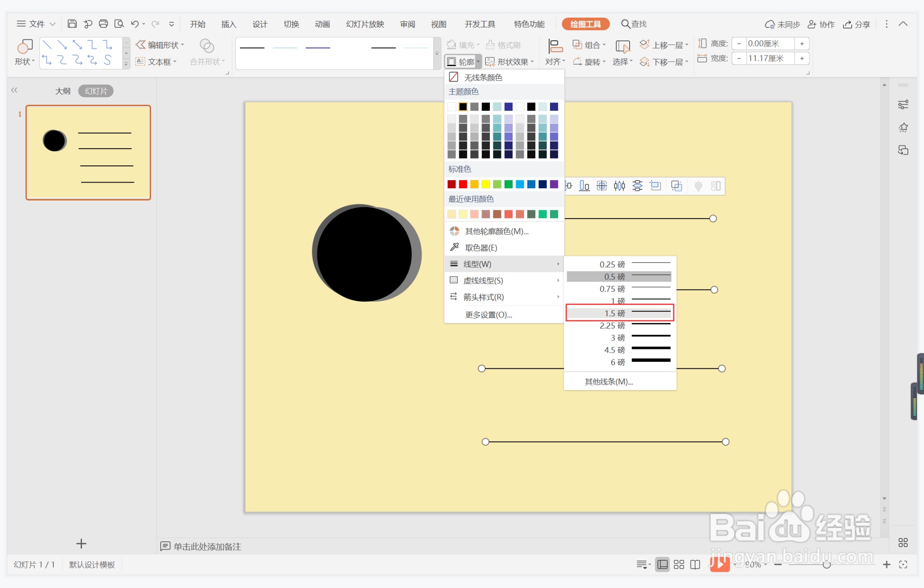This screenshot has height=588, width=924.
Task: Decrease width with the minus stepper
Action: (x=739, y=58)
